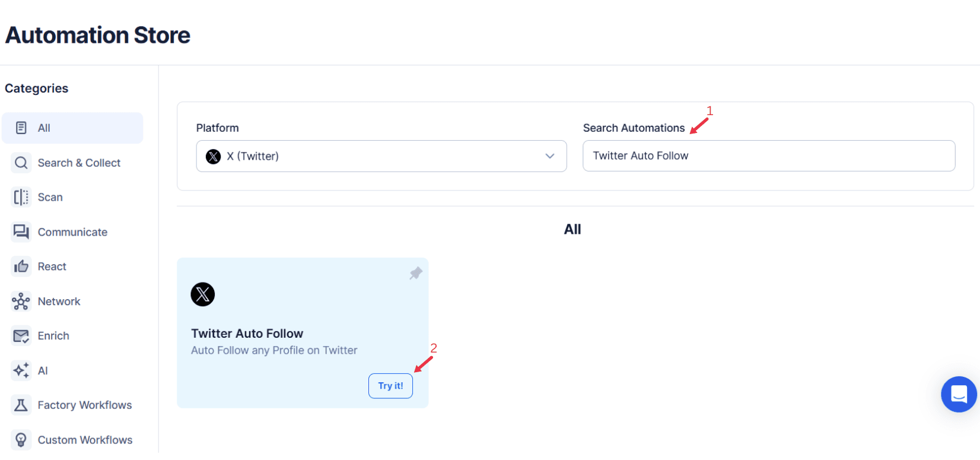Click the Search Automations input field
980x460 pixels.
[x=769, y=156]
